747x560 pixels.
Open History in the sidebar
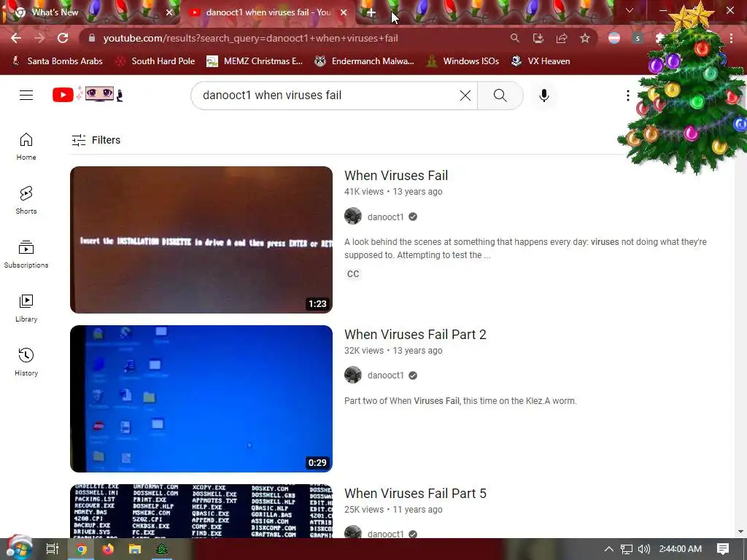coord(26,362)
